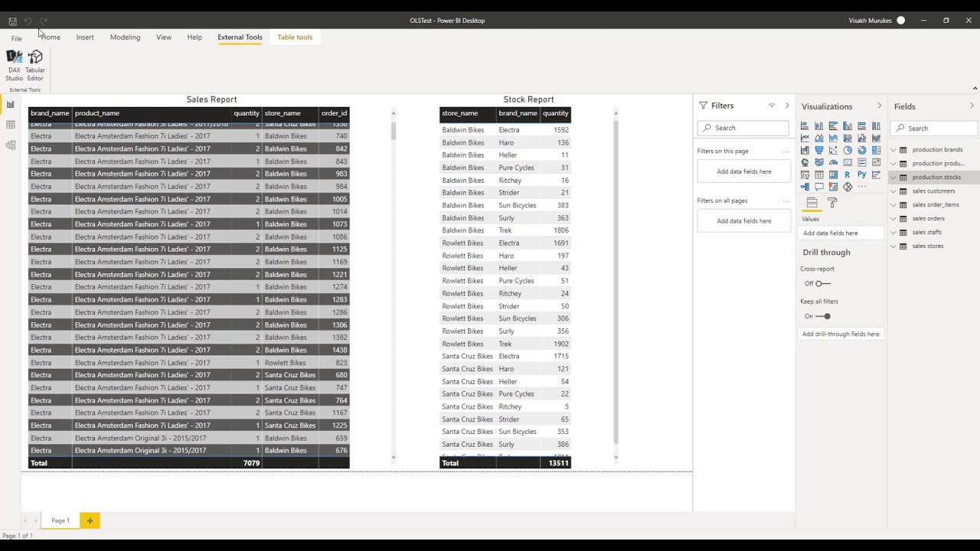Open the Help ribbon tab
980x551 pixels.
coord(194,37)
